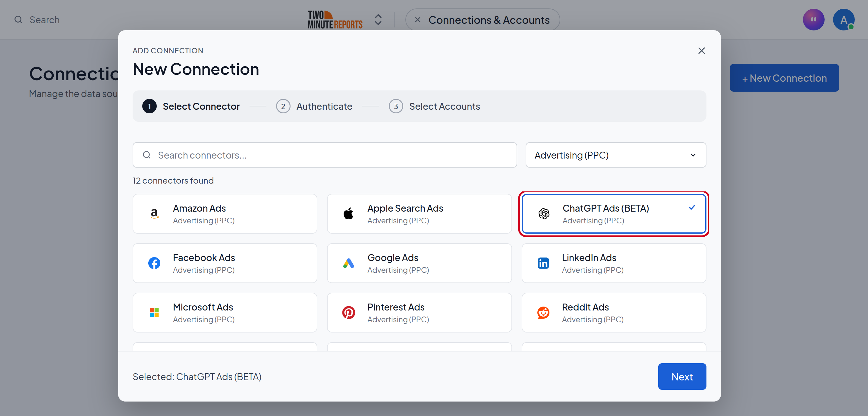Select the Pinterest Ads connector
868x416 pixels.
pos(419,313)
